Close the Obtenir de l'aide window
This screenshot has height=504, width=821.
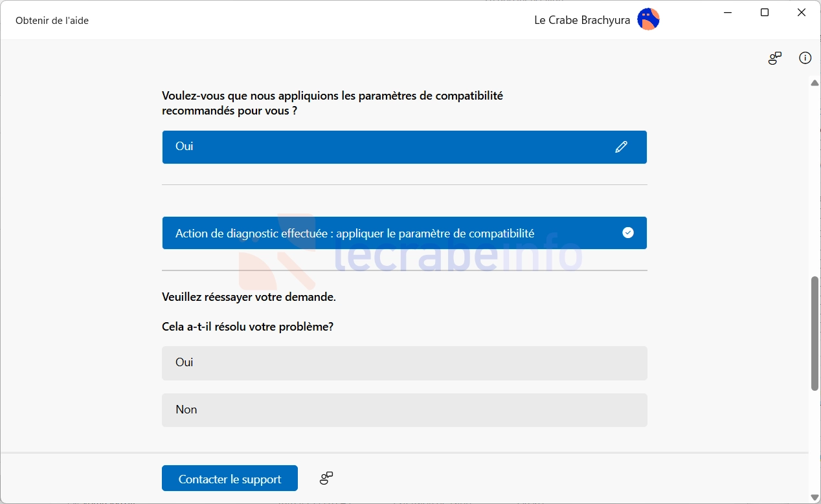[802, 13]
